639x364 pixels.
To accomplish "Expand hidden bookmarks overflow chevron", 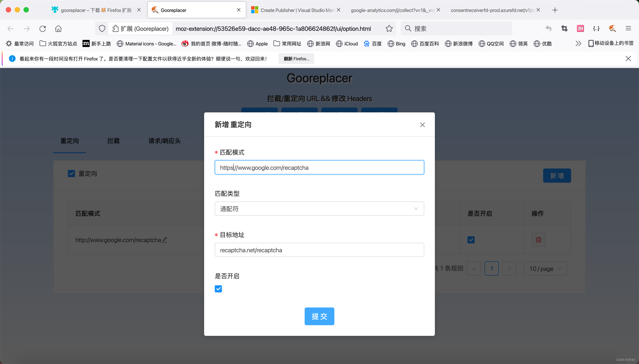I will tap(578, 43).
